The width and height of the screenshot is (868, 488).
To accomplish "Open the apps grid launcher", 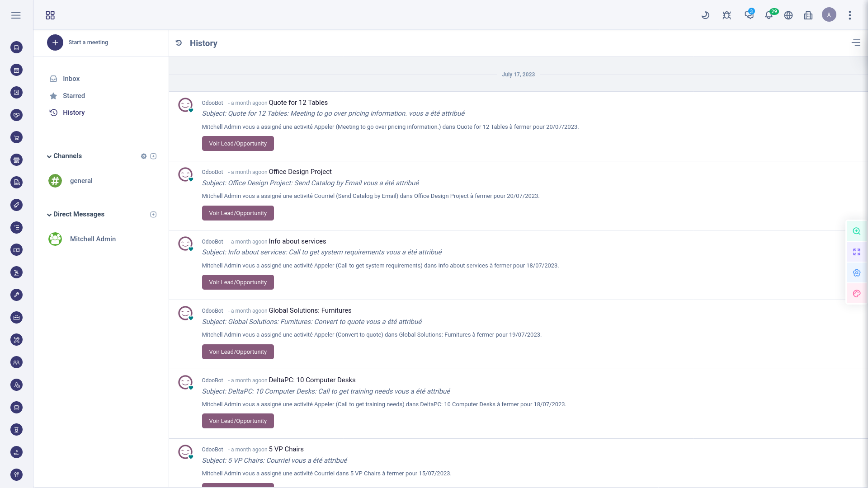I will tap(50, 15).
